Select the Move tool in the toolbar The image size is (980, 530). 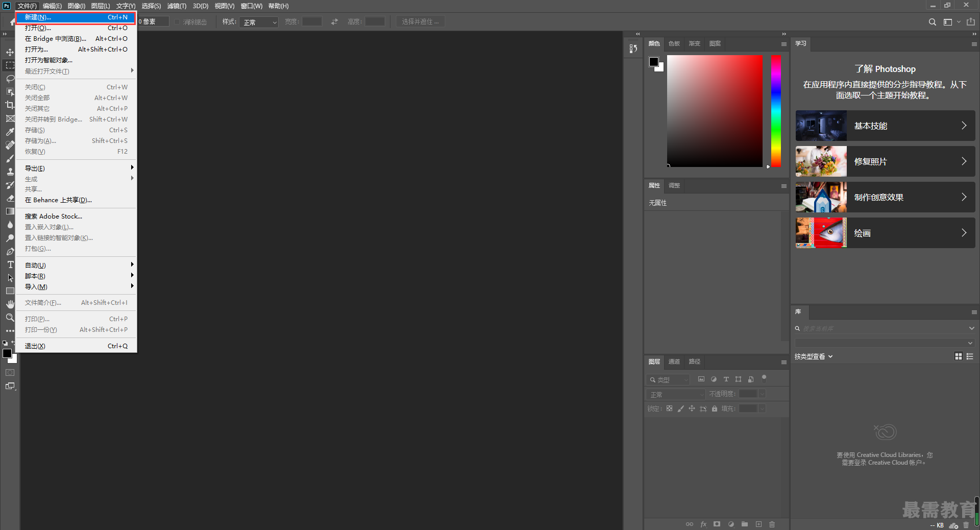click(x=10, y=52)
